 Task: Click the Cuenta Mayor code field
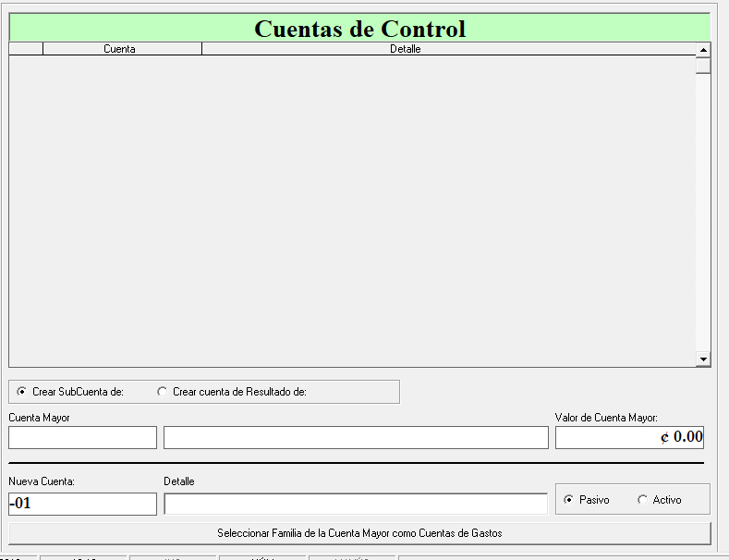tap(82, 437)
